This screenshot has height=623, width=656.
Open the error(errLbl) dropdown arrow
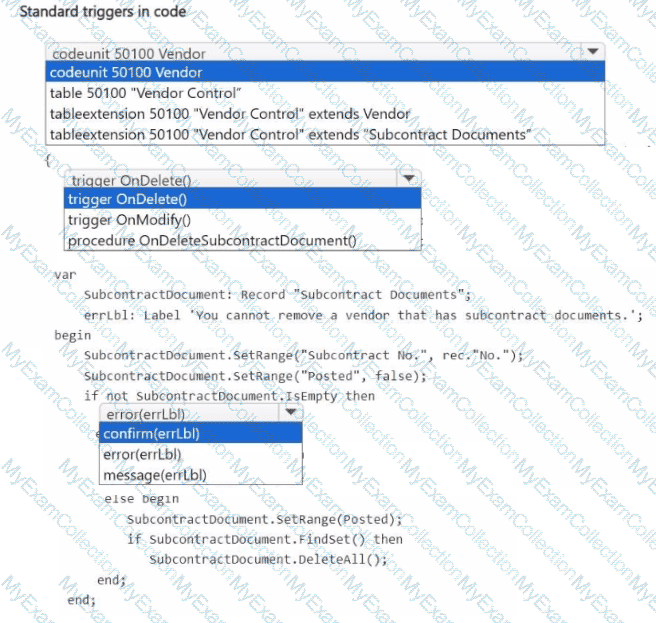(x=290, y=413)
